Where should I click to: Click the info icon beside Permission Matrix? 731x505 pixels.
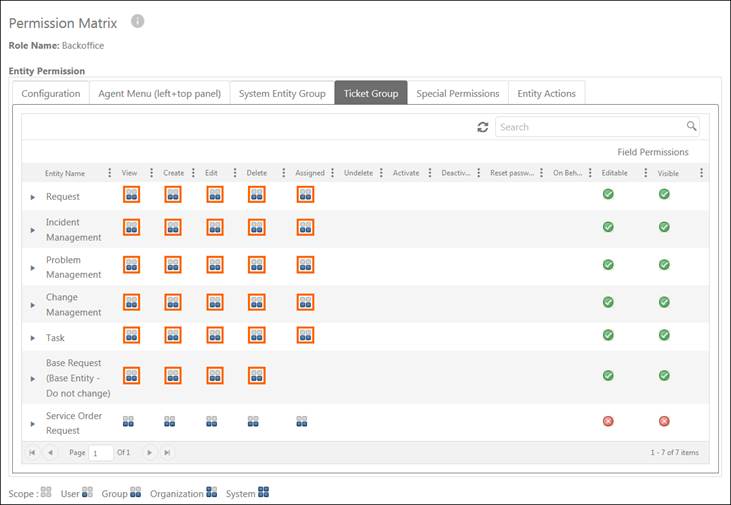pyautogui.click(x=138, y=21)
